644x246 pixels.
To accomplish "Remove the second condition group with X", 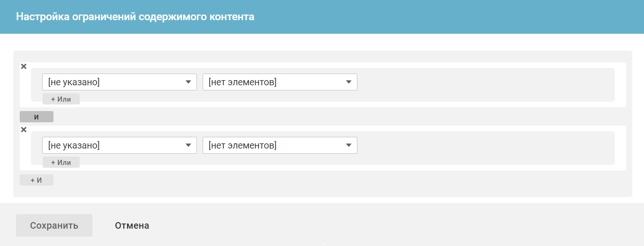I will click(x=24, y=130).
